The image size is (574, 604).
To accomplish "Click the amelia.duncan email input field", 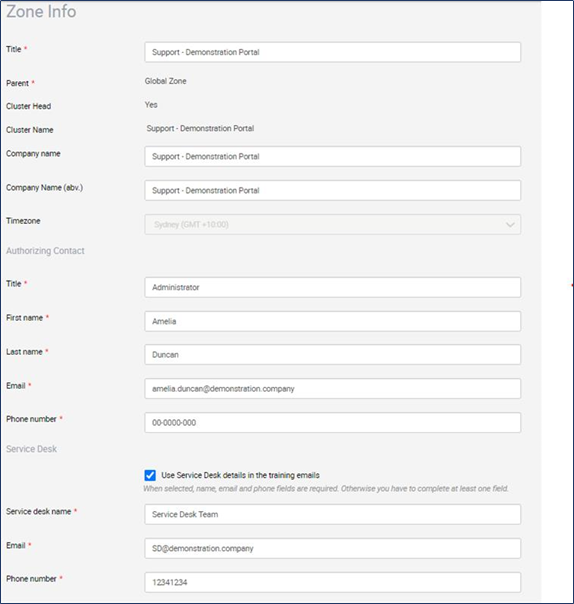I will pyautogui.click(x=332, y=389).
